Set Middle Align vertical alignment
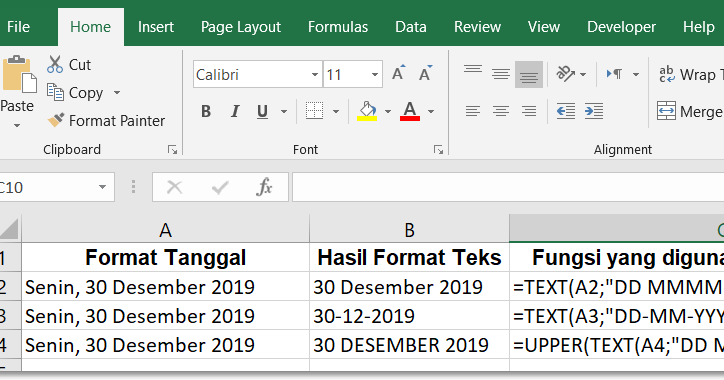This screenshot has width=724, height=380. tap(501, 74)
